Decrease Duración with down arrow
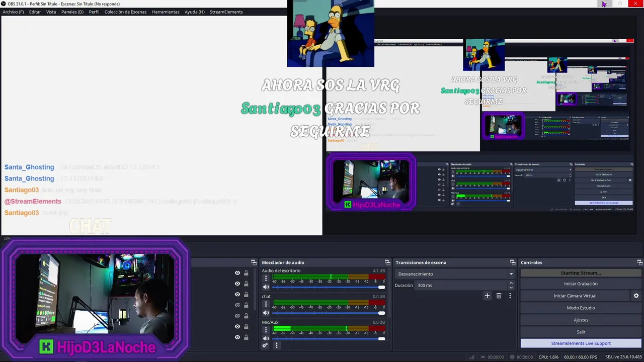Viewport: 644px width, 362px height. (511, 288)
